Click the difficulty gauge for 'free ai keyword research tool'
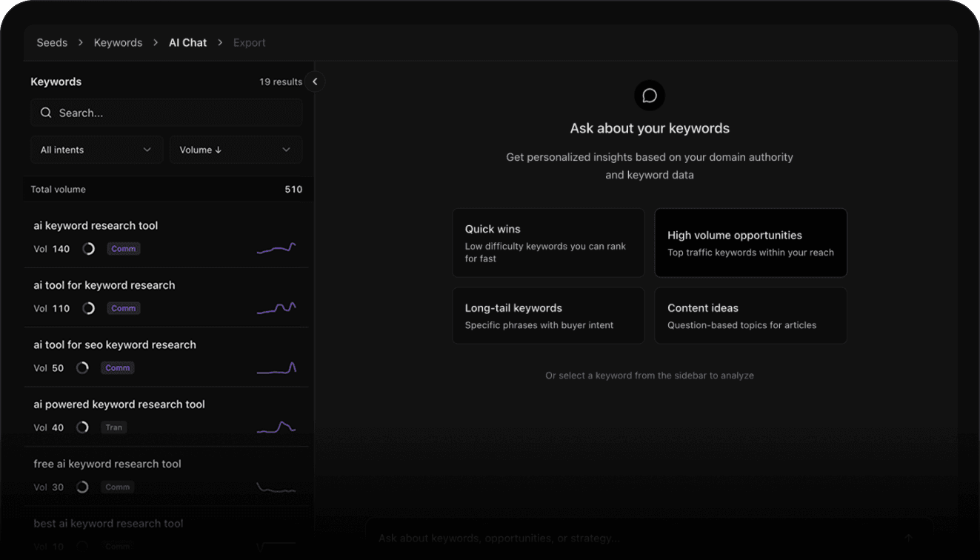Viewport: 980px width, 560px height. [82, 487]
